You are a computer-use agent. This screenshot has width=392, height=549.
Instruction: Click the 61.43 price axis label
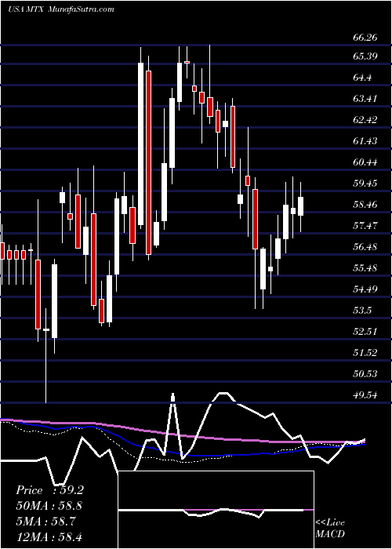coord(365,140)
